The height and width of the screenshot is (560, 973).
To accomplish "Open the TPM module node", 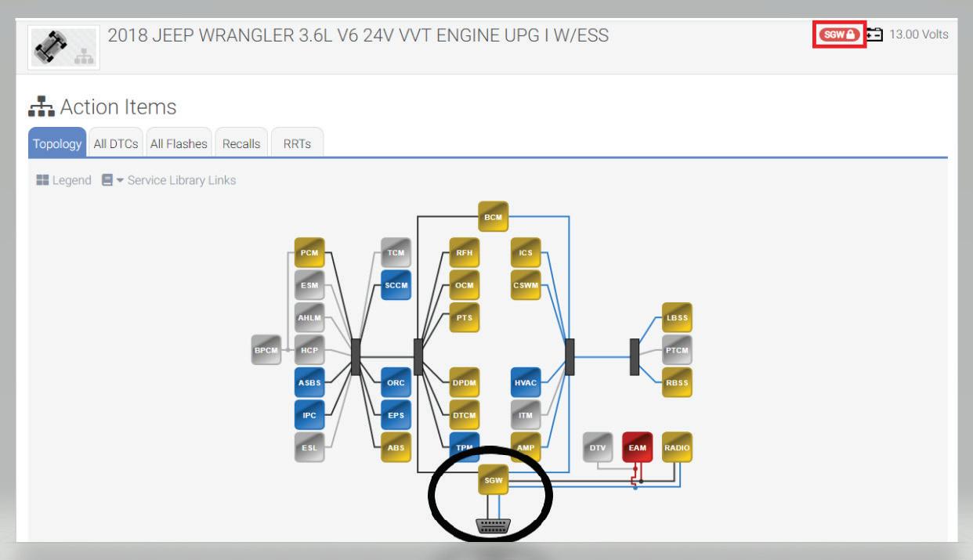I will coord(465,446).
